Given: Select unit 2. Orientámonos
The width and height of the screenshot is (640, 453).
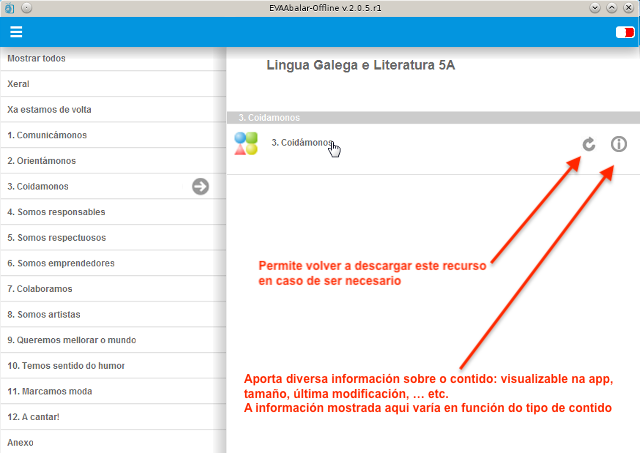Looking at the screenshot, I should pyautogui.click(x=41, y=161).
